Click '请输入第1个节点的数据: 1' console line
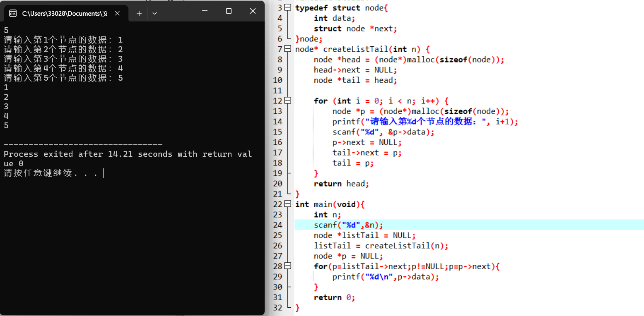644x316 pixels. (x=63, y=40)
